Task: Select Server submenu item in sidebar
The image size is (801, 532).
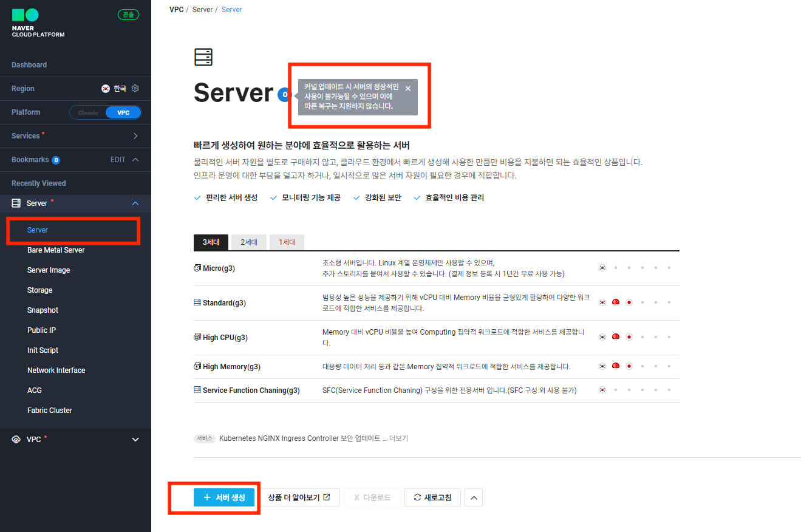Action: tap(38, 230)
